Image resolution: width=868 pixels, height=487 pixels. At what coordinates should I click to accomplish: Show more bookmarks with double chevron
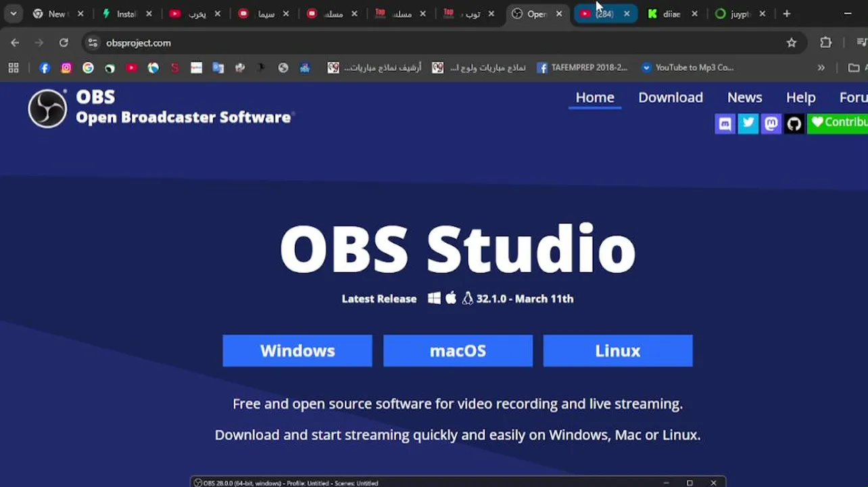click(821, 68)
